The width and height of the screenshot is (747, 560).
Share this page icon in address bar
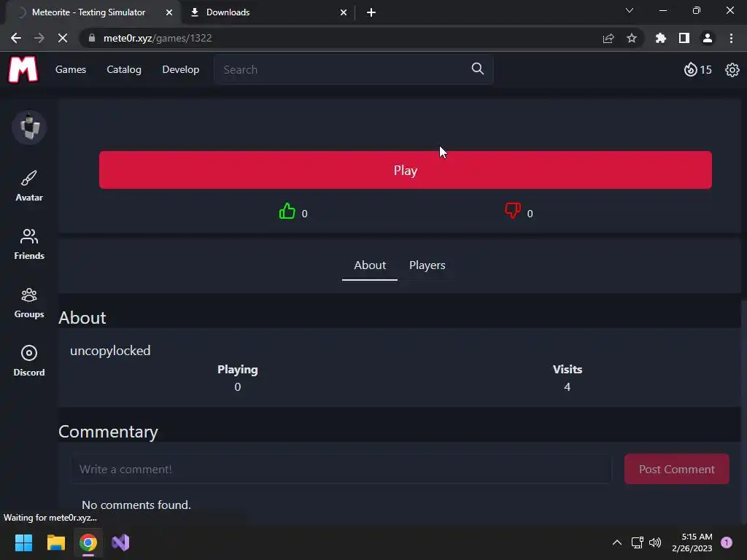coord(608,38)
